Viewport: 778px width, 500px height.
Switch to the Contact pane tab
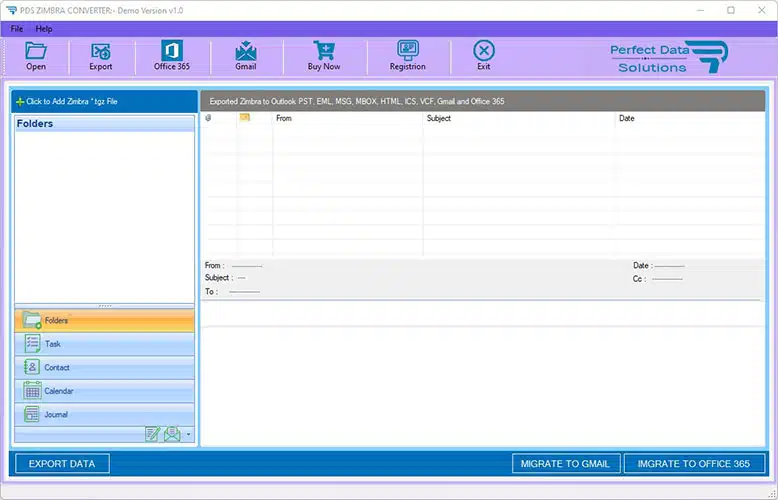(104, 368)
